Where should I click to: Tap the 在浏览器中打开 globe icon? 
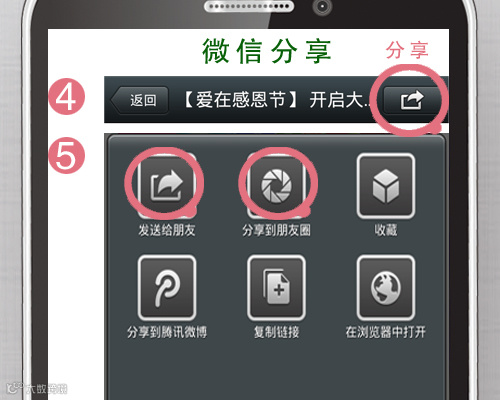386,288
